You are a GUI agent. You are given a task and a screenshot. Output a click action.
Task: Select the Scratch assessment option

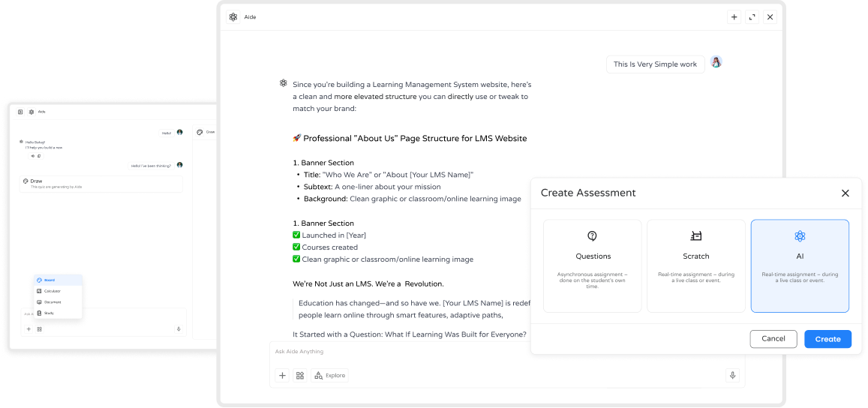[696, 265]
